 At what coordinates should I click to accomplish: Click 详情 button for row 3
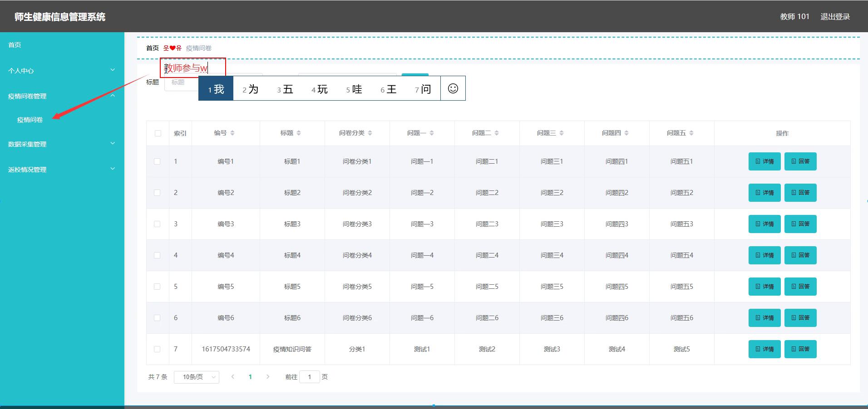[x=764, y=224]
